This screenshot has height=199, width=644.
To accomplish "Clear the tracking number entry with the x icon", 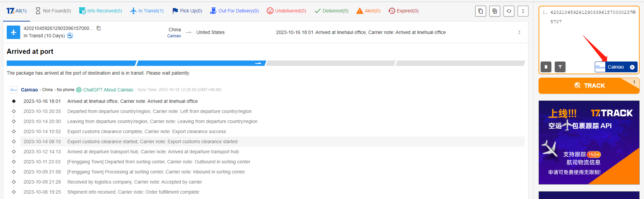I will point(634,12).
